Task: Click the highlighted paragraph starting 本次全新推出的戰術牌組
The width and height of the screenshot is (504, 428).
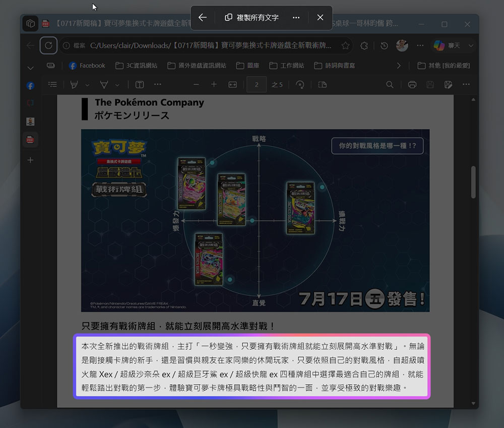Action: point(253,366)
